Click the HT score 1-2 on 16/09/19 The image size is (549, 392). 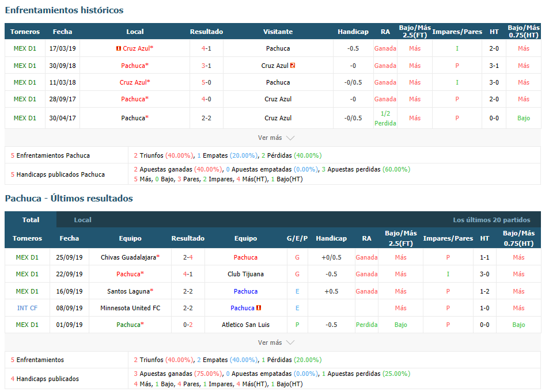click(484, 291)
